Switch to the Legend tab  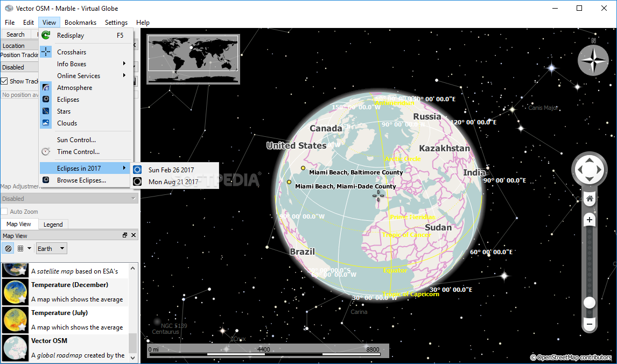(x=53, y=225)
